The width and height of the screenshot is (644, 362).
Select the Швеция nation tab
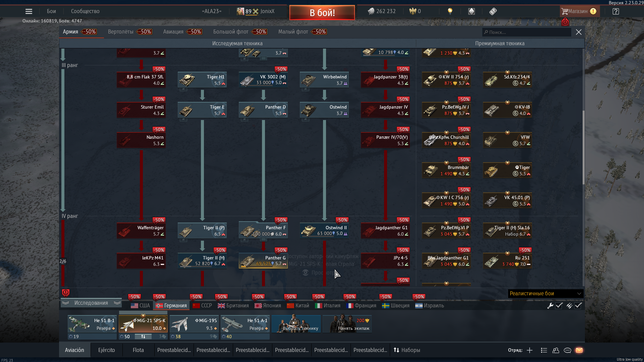pyautogui.click(x=396, y=306)
